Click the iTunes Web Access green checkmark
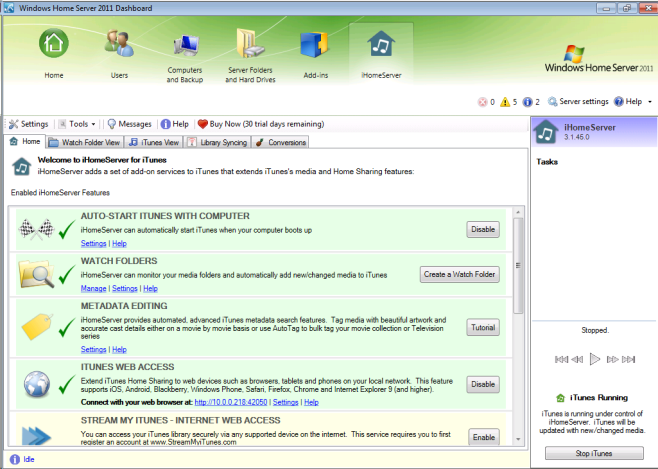The height and width of the screenshot is (469, 658). point(67,384)
